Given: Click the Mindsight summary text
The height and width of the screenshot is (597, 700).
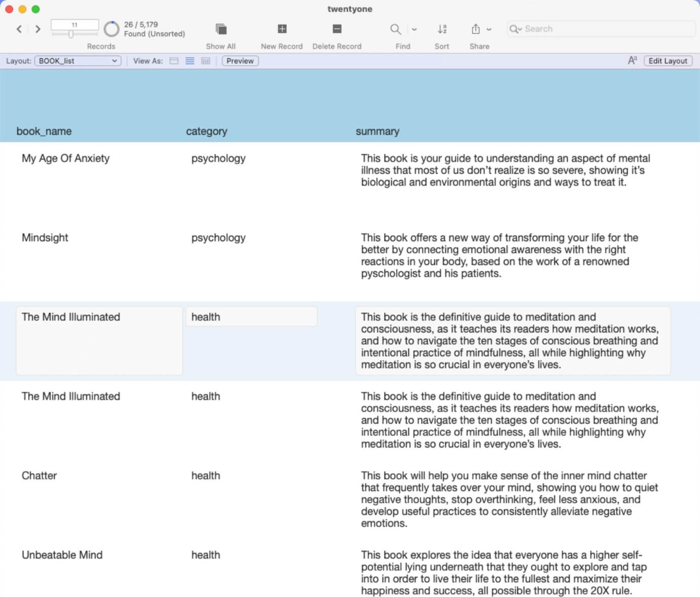Looking at the screenshot, I should tap(499, 255).
